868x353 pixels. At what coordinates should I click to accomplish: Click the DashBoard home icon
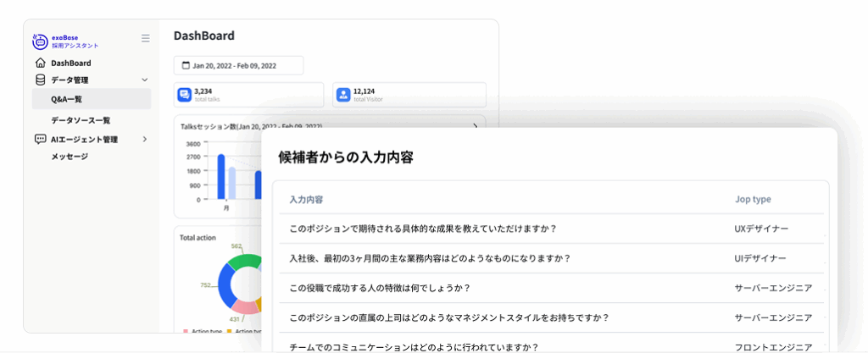(x=41, y=63)
